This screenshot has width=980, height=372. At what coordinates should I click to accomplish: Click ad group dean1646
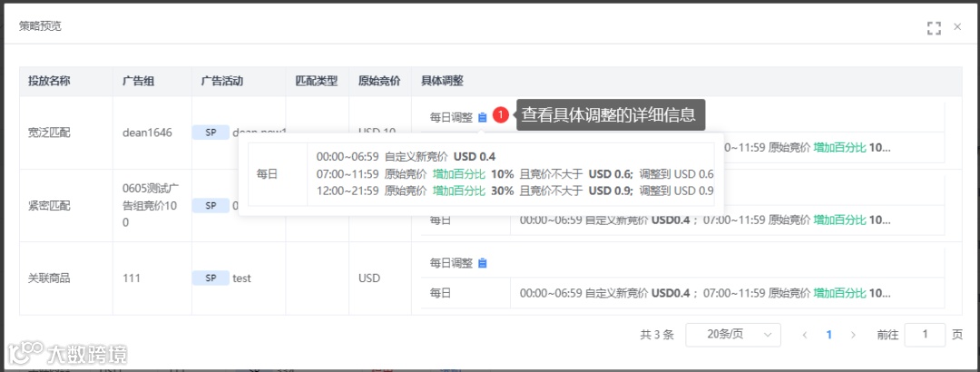tap(148, 132)
